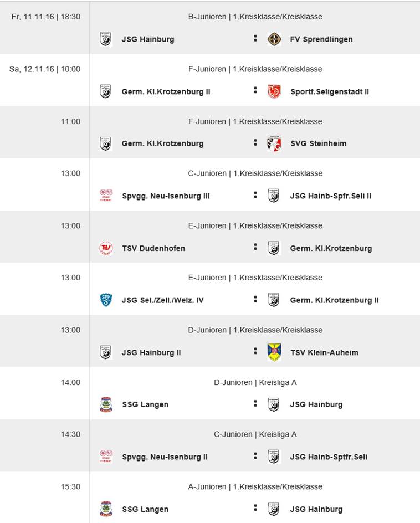
Task: Open the B-Junioren 1.Kreisklasse league heading
Action: (255, 17)
